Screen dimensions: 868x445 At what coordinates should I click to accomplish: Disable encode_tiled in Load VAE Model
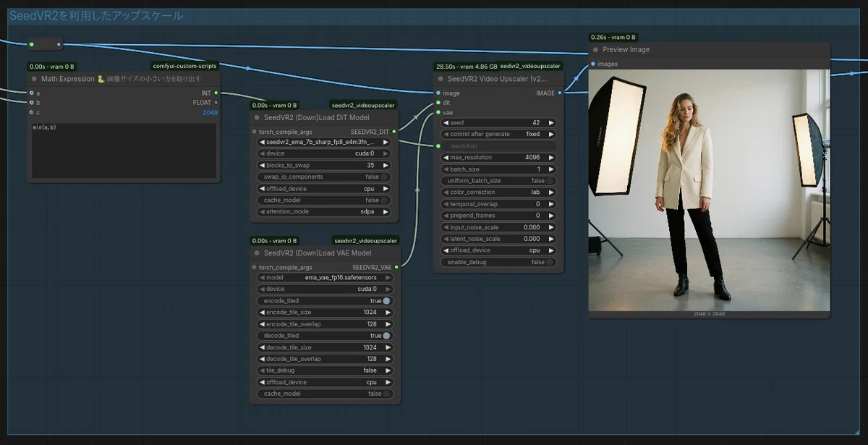tap(325, 301)
